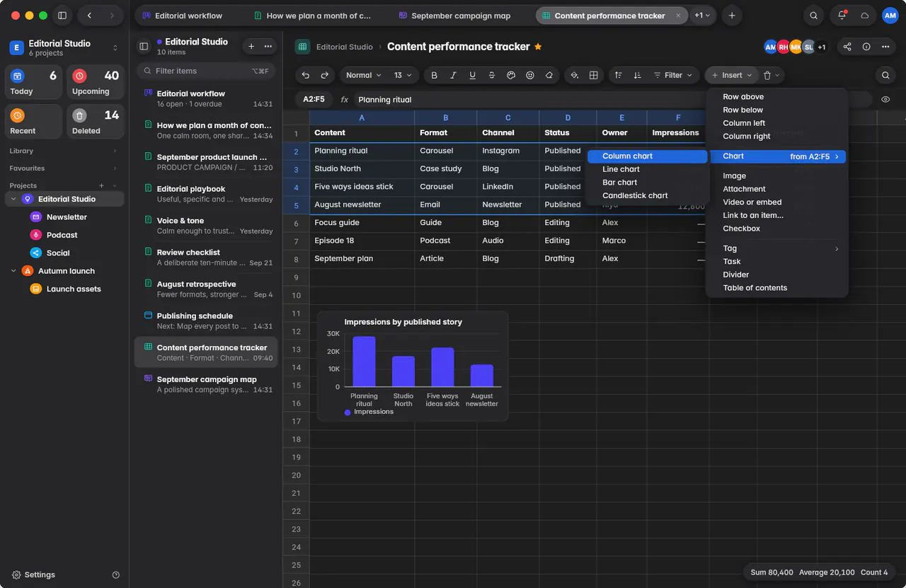The height and width of the screenshot is (588, 906).
Task: Toggle the left sidebar from title bar
Action: (x=62, y=16)
